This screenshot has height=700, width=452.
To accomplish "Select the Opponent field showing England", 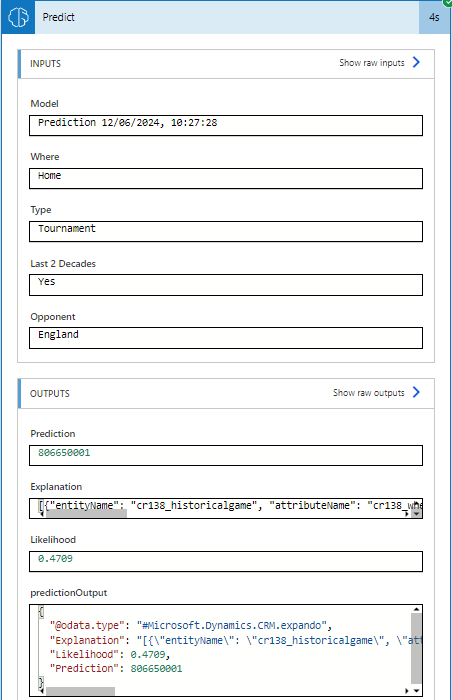I will [226, 338].
